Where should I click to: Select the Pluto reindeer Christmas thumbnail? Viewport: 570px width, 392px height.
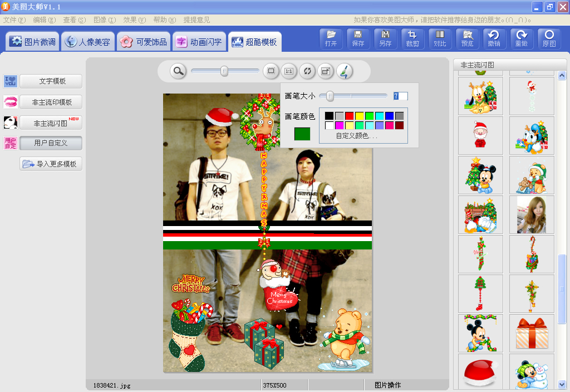pyautogui.click(x=480, y=96)
